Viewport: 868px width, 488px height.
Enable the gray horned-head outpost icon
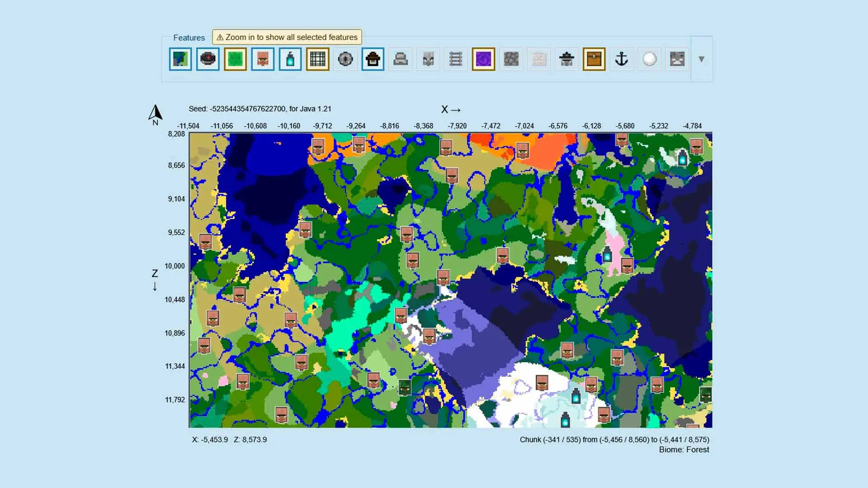pos(428,59)
